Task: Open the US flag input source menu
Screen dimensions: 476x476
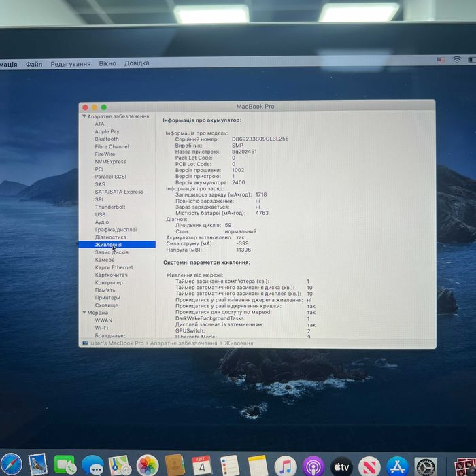Action: coord(441,60)
